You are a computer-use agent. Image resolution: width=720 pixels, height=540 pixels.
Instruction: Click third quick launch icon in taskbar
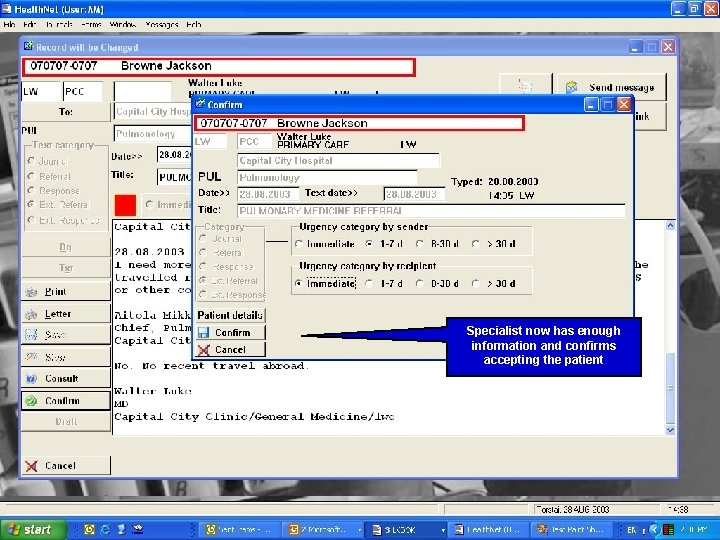121,529
